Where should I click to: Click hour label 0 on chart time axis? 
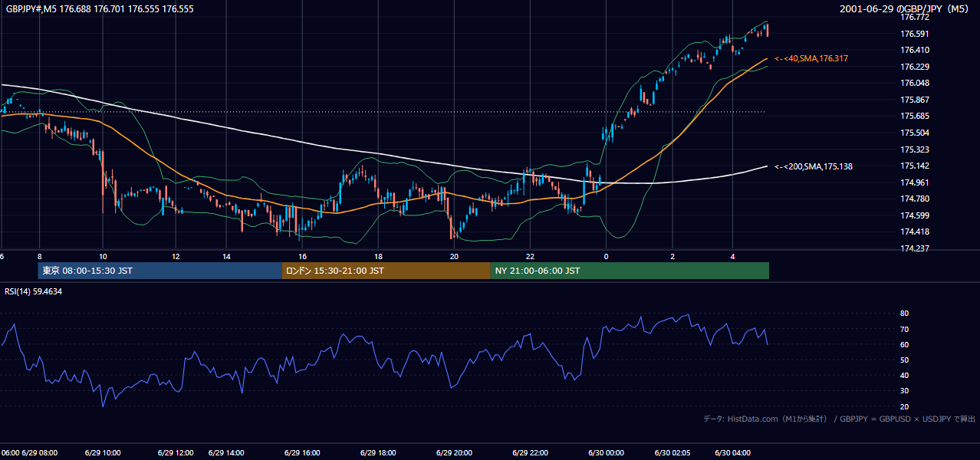[606, 256]
